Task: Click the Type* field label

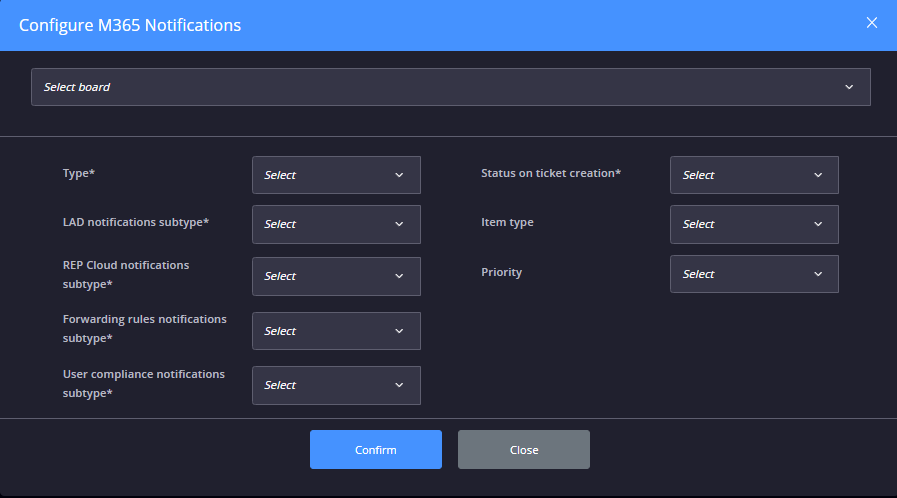Action: [x=78, y=173]
